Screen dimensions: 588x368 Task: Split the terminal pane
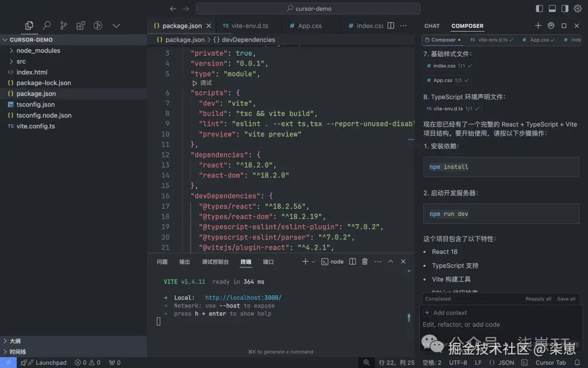352,261
